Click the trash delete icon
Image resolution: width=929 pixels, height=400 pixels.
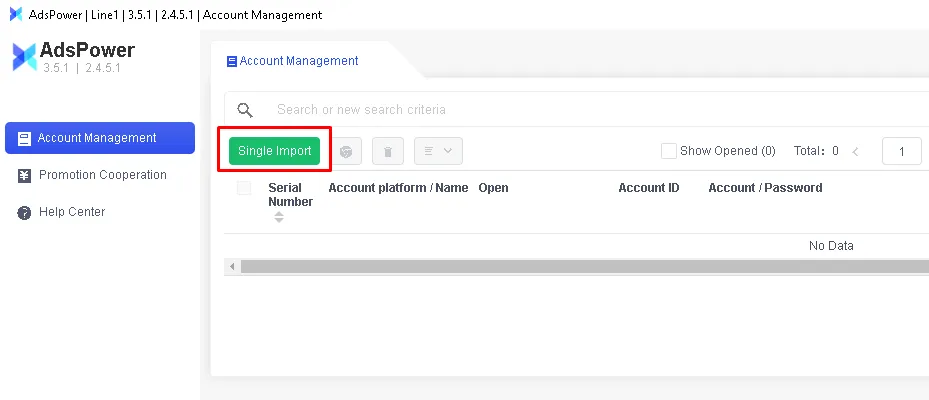pos(388,152)
